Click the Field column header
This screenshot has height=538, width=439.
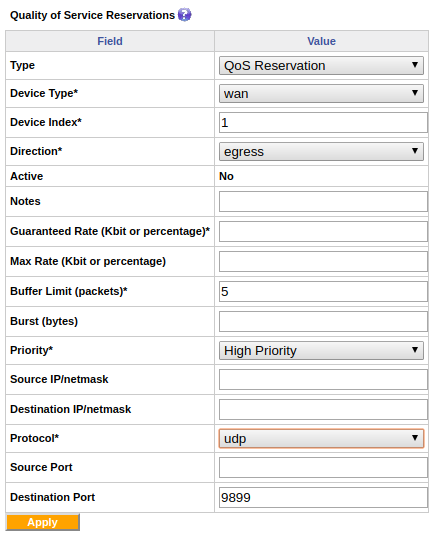110,41
